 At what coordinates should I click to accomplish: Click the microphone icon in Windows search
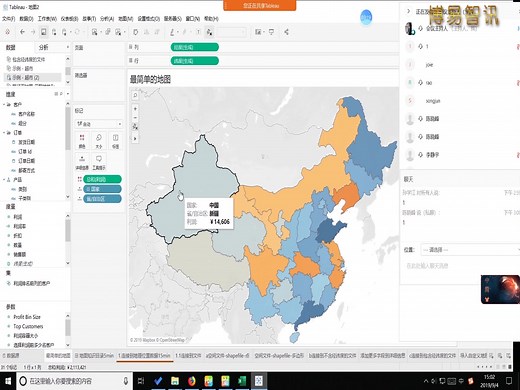[x=126, y=381]
